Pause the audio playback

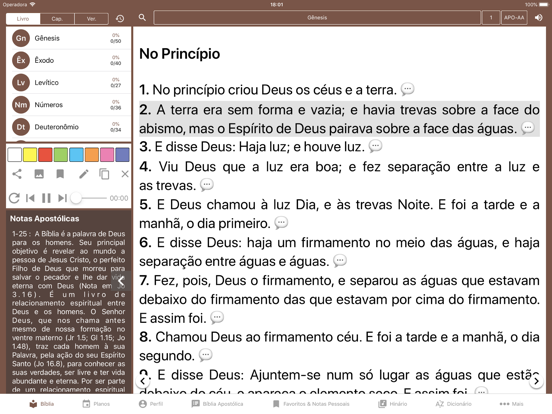[x=46, y=198]
